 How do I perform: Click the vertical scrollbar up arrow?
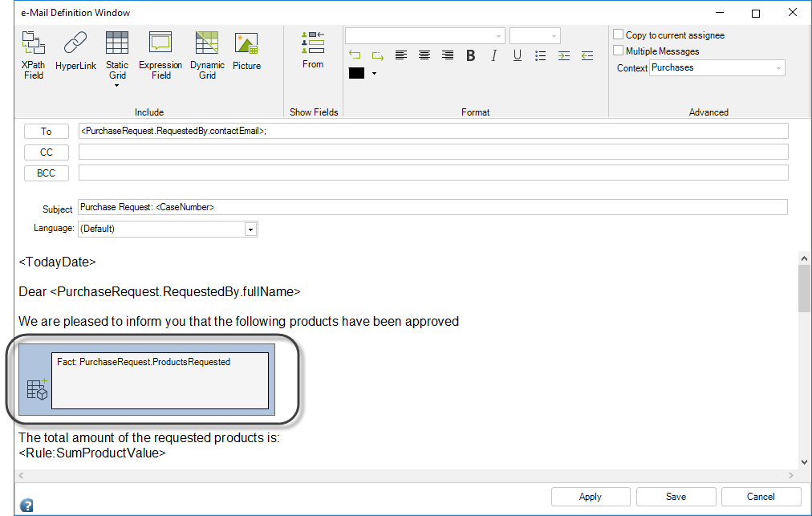point(804,258)
